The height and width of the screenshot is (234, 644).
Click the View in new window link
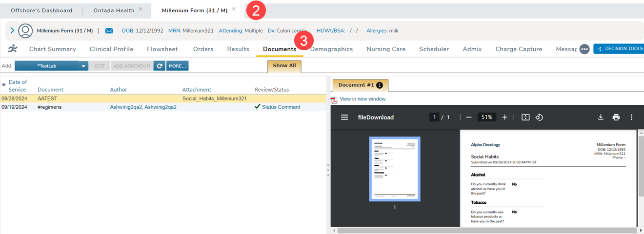[x=362, y=99]
